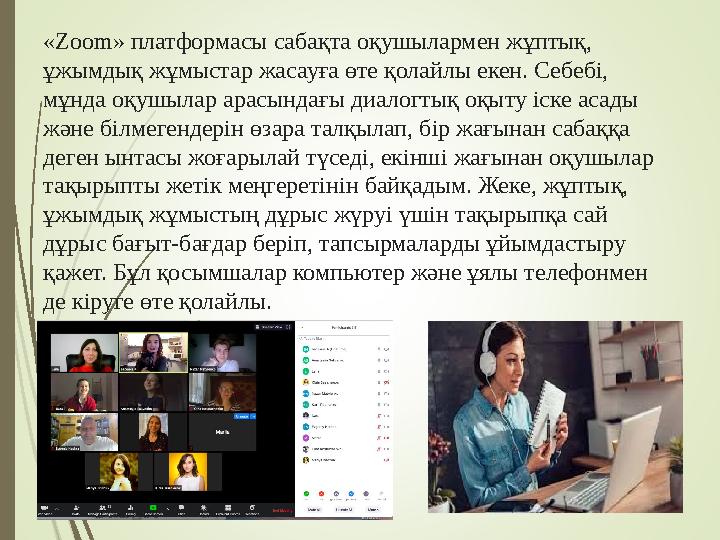Select the Maria video tile
The image size is (720, 540).
222,432
